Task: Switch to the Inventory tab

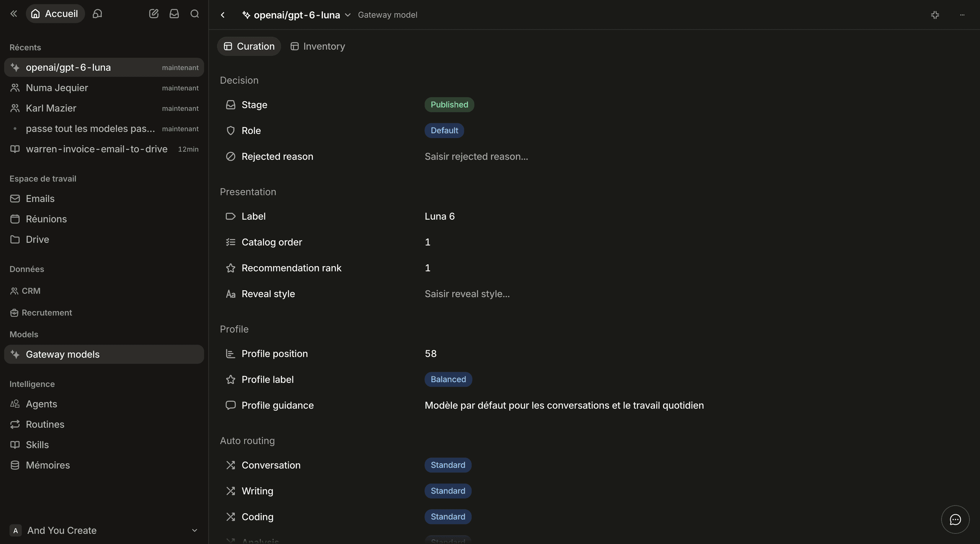Action: [x=317, y=46]
